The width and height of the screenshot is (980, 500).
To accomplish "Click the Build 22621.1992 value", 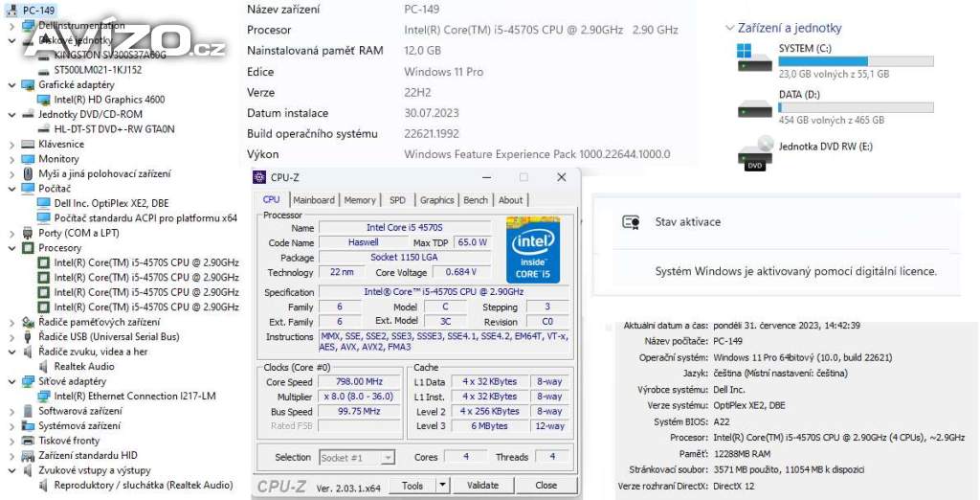I will point(432,134).
